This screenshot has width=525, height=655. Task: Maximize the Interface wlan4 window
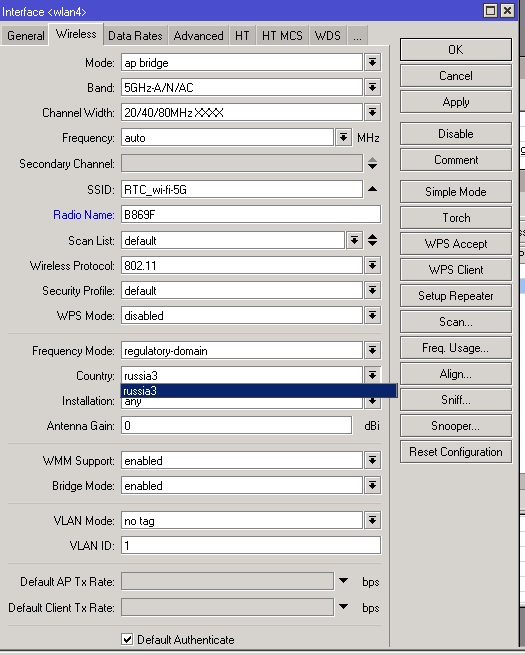click(490, 10)
